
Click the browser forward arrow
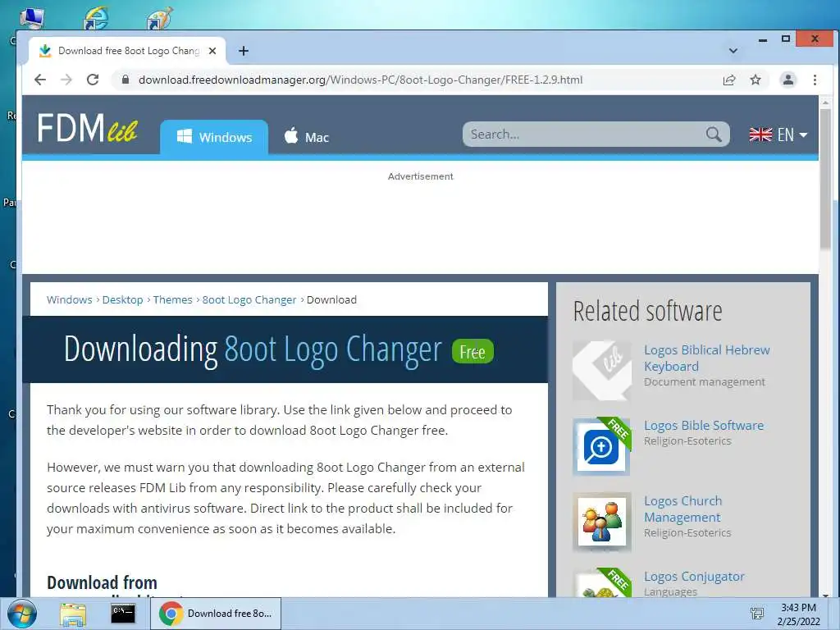[x=66, y=80]
